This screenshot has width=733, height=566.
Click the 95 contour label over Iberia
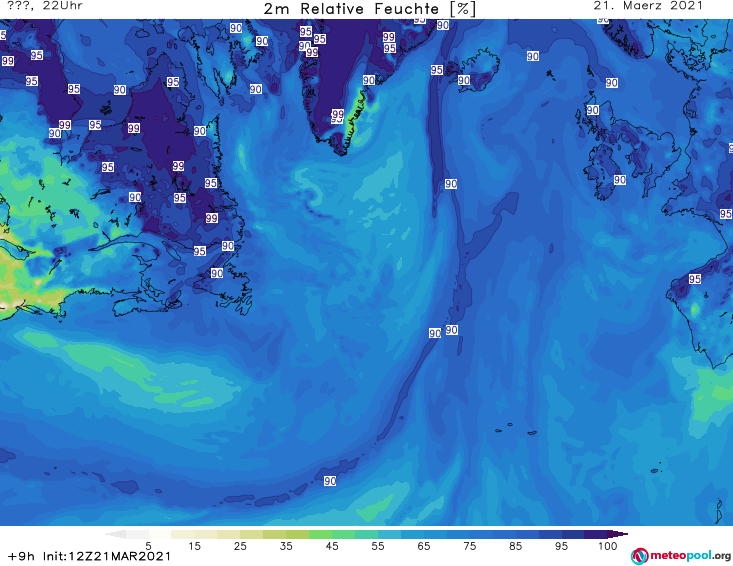pyautogui.click(x=695, y=279)
